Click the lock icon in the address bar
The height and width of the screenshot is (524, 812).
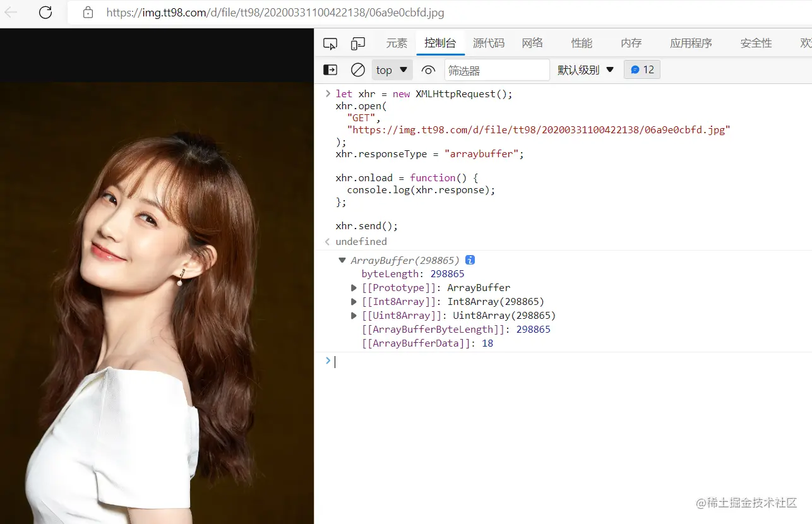point(88,12)
